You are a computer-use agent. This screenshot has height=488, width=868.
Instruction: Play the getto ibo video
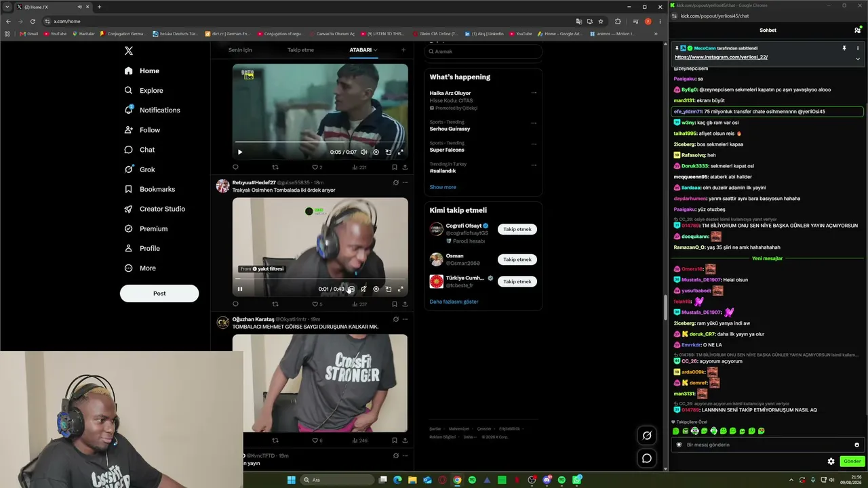click(239, 152)
